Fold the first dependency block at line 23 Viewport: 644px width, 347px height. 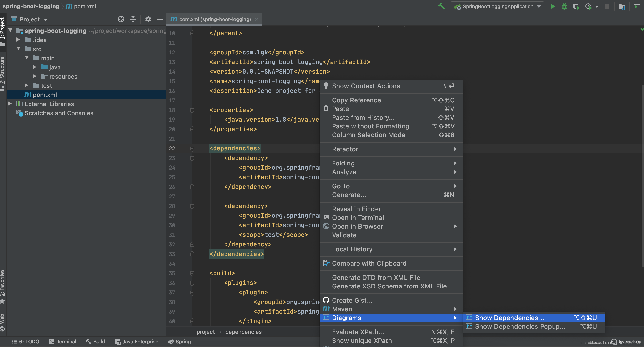(x=192, y=158)
